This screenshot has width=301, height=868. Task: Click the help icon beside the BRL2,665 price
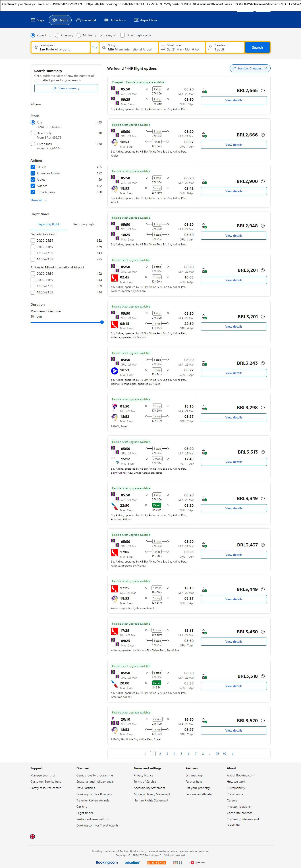tap(263, 90)
